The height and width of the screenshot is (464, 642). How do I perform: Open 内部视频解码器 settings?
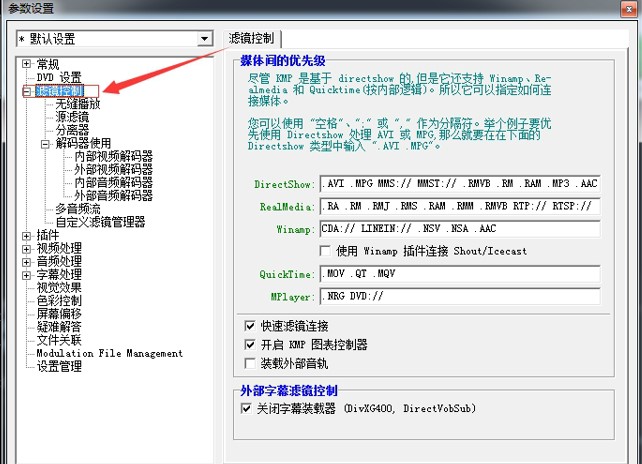pos(113,156)
